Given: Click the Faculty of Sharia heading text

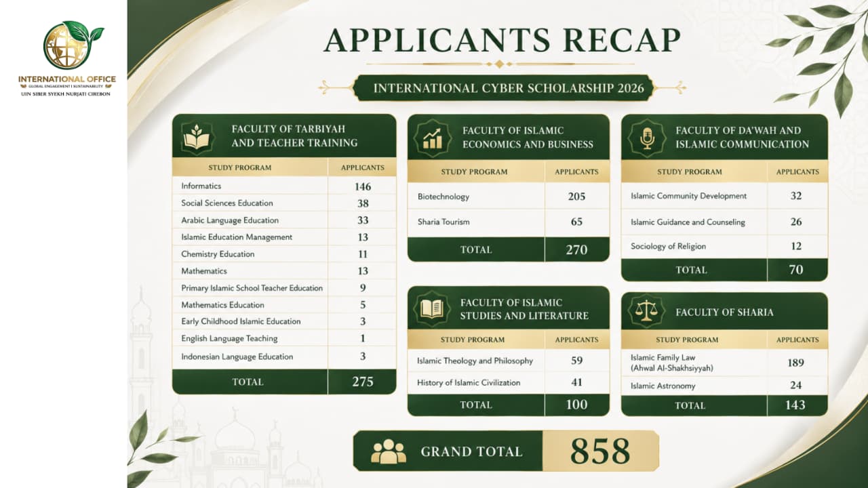Looking at the screenshot, I should coord(724,312).
